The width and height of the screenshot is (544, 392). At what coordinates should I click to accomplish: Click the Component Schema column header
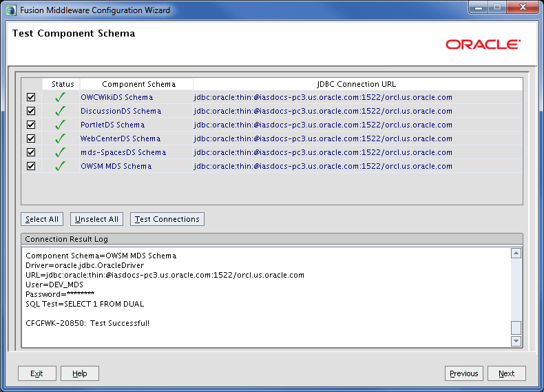[x=137, y=84]
